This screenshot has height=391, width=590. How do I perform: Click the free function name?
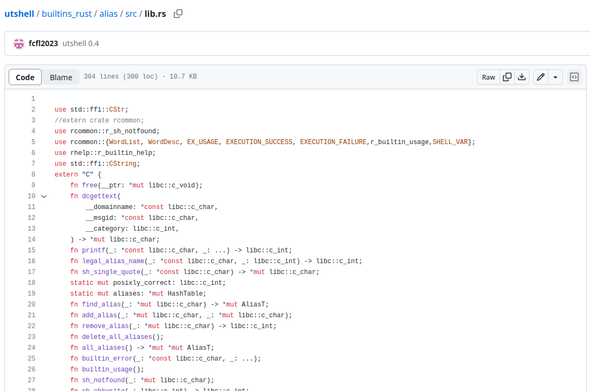pos(90,185)
